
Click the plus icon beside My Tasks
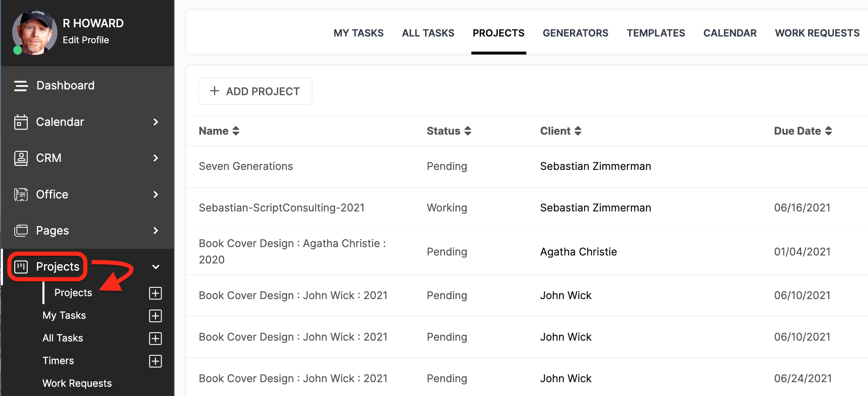(156, 316)
